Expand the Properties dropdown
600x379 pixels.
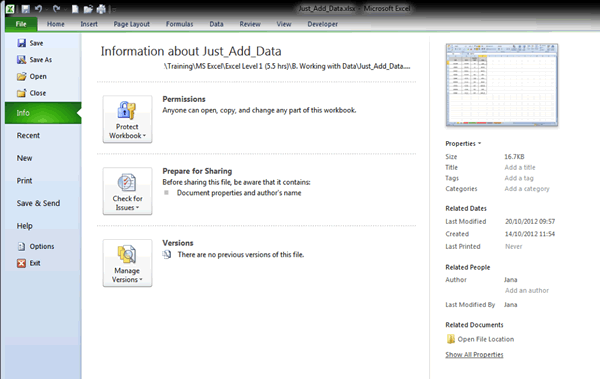(x=463, y=144)
